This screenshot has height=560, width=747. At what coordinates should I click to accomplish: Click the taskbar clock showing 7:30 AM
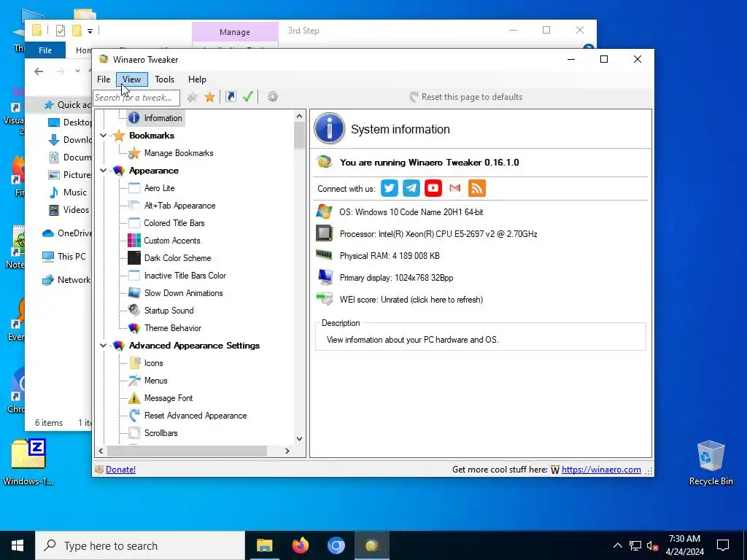click(684, 545)
